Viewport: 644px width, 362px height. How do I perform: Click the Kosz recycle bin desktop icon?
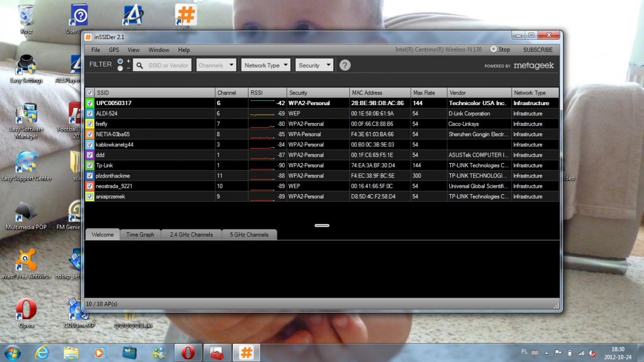[25, 19]
